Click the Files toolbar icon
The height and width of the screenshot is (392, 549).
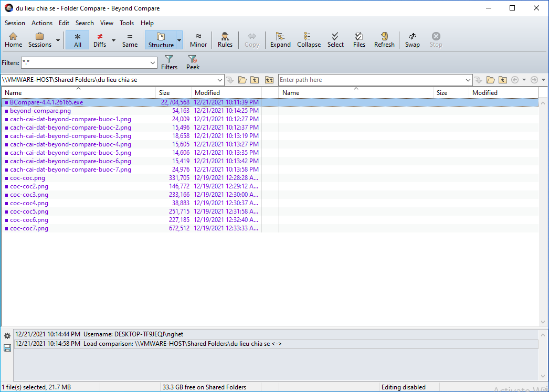pos(359,40)
